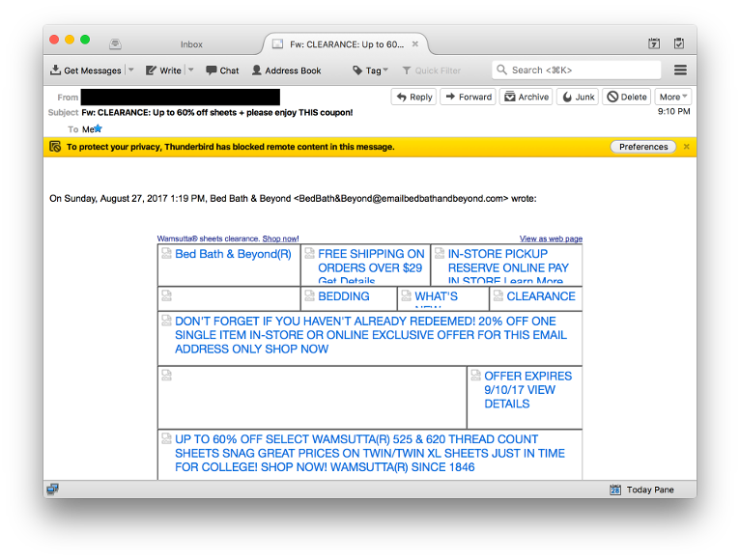Delete this message
The width and height of the screenshot is (740, 560).
tap(627, 97)
